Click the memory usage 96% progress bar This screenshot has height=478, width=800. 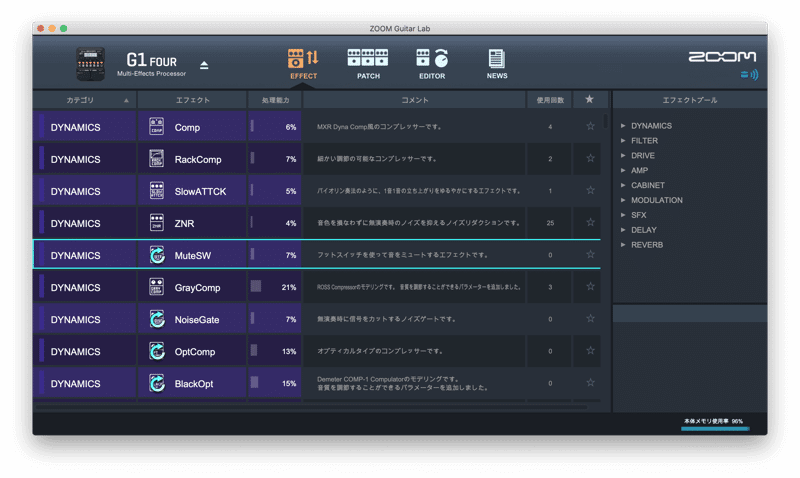715,429
